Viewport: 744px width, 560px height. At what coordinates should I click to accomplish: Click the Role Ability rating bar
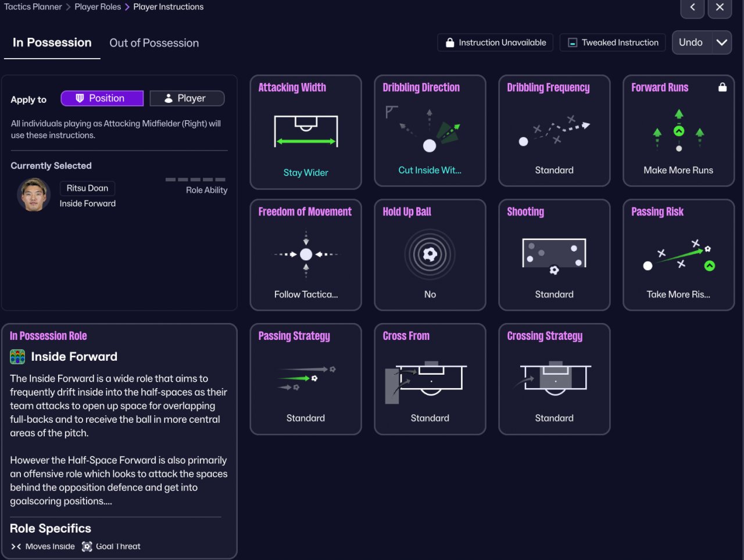click(195, 180)
